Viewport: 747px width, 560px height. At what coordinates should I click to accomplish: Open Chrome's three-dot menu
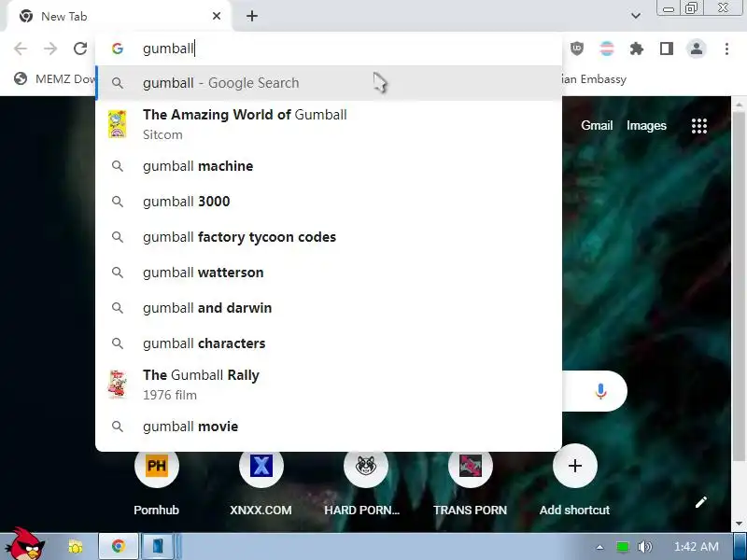pos(726,49)
